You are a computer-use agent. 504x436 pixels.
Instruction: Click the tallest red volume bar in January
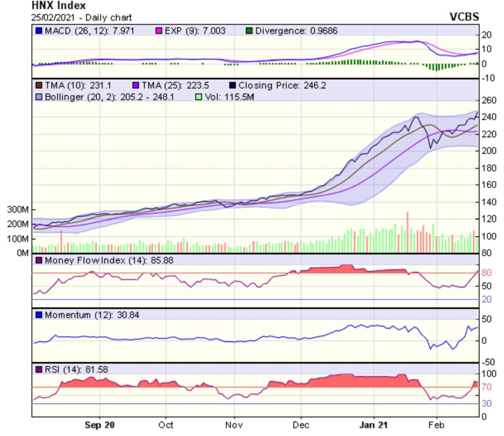point(407,232)
